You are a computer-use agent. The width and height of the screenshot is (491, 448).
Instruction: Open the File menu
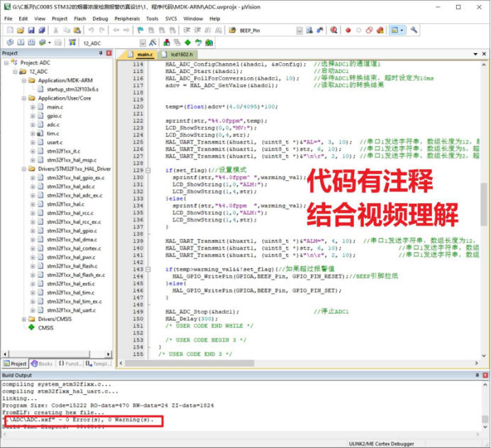coord(8,18)
